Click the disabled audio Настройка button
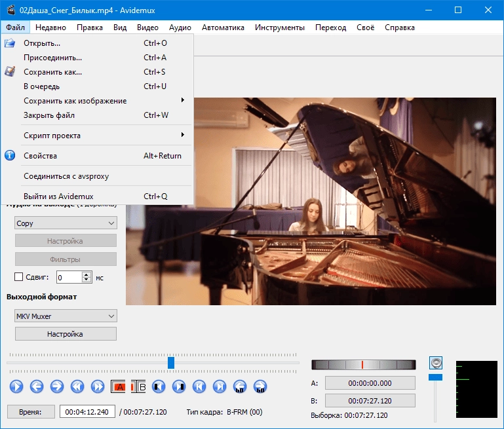This screenshot has height=429, width=504. click(66, 241)
